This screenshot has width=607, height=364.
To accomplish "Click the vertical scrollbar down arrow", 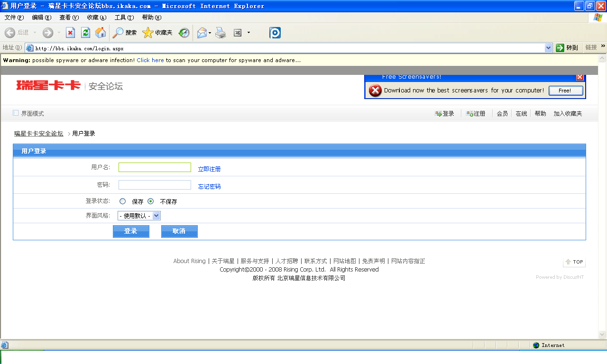I will 602,334.
